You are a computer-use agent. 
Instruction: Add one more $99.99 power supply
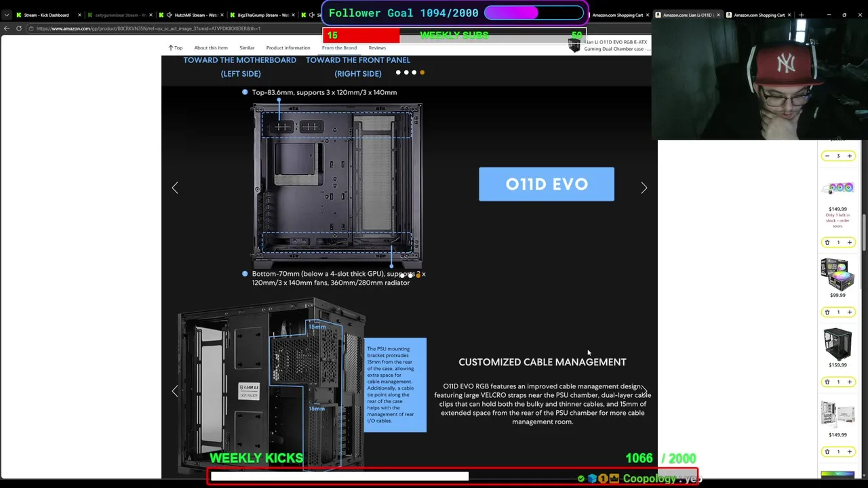point(849,312)
